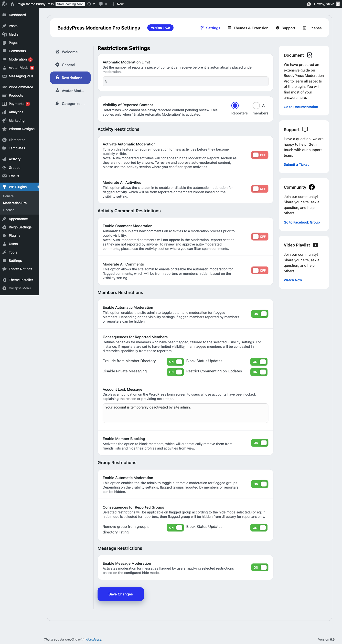Viewport: 342px width, 644px height.
Task: Switch to the General settings section
Action: pos(70,65)
